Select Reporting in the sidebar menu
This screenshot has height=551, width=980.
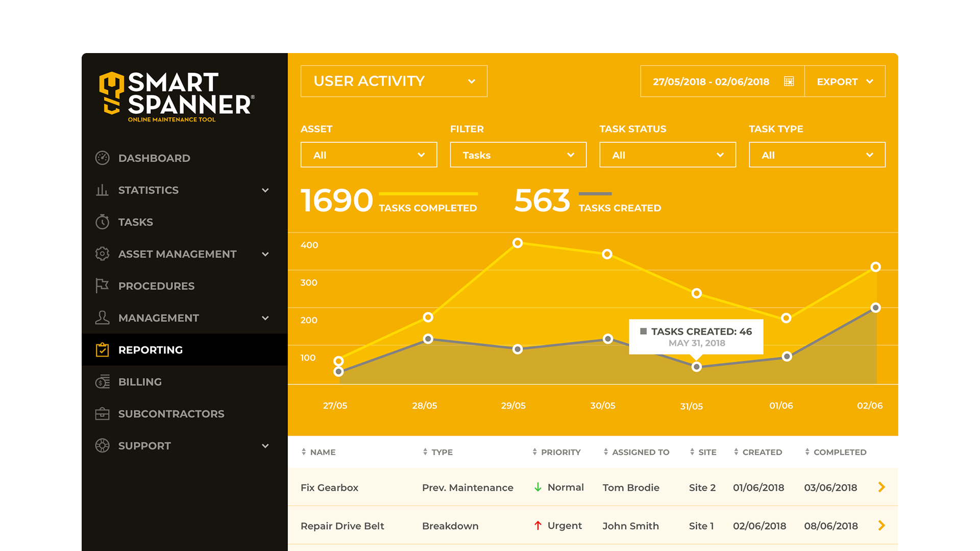click(x=151, y=350)
